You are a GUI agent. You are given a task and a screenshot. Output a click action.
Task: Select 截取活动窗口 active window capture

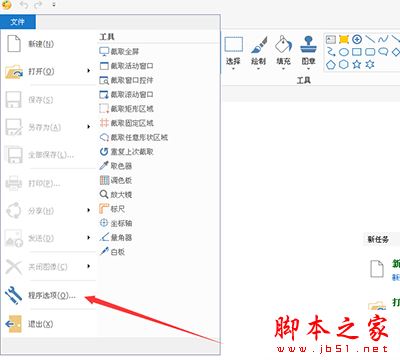tap(127, 66)
